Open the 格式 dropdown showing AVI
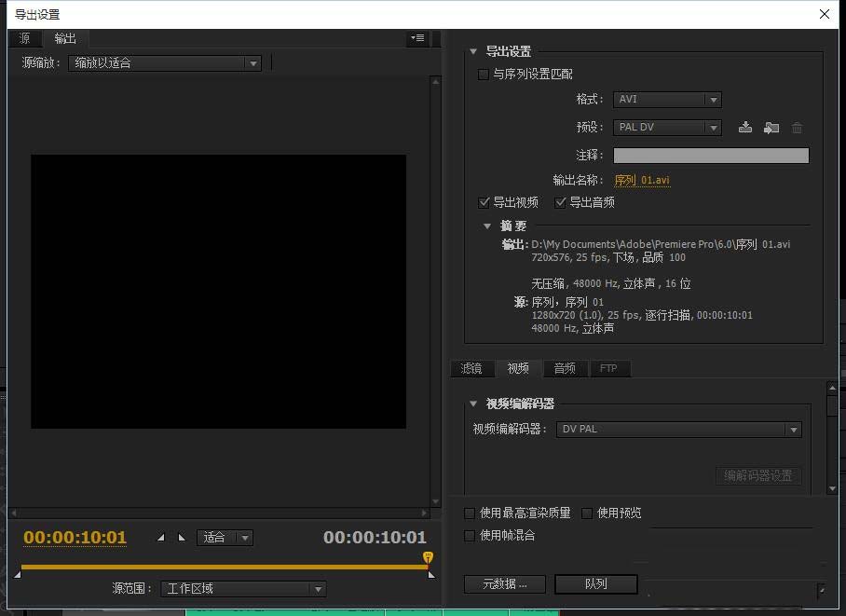The image size is (846, 616). [667, 100]
